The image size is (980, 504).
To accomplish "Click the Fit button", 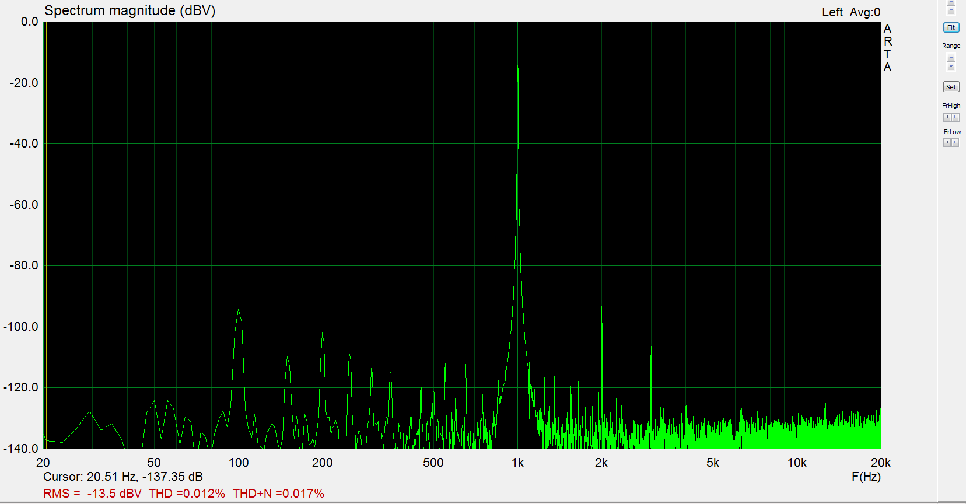I will click(x=951, y=27).
